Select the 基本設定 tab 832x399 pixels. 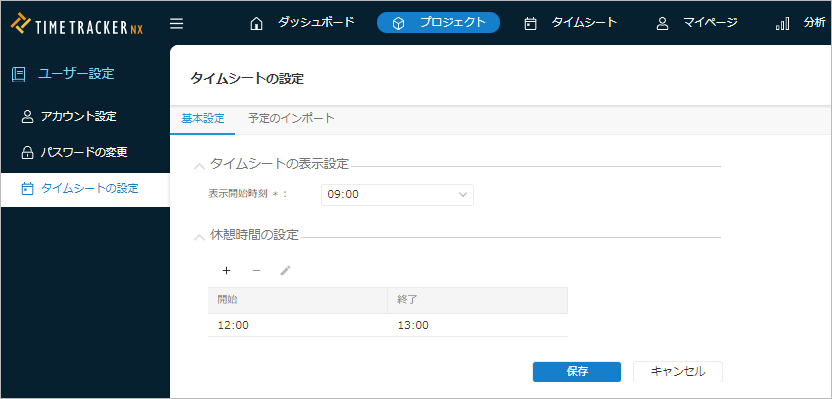click(x=203, y=118)
